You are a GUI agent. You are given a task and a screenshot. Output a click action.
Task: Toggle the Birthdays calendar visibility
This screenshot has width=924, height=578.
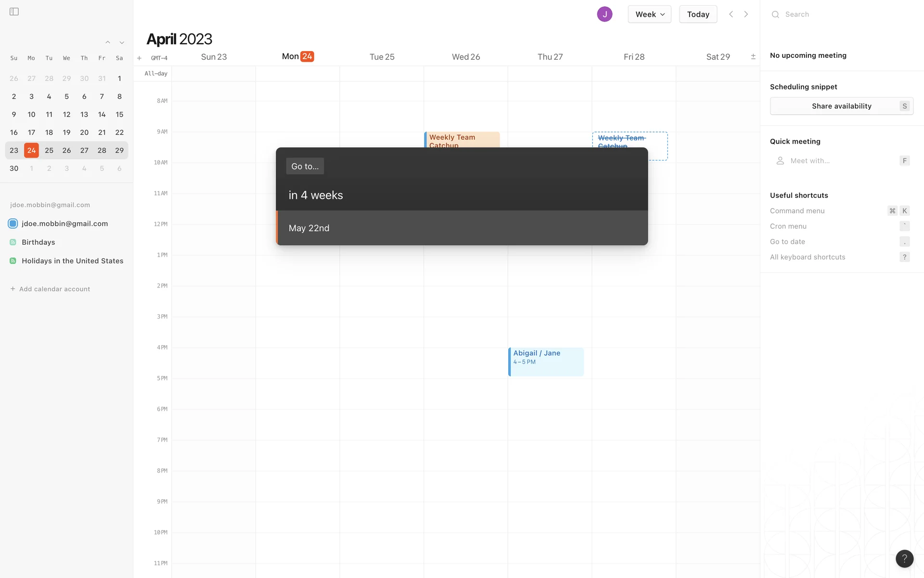(13, 242)
